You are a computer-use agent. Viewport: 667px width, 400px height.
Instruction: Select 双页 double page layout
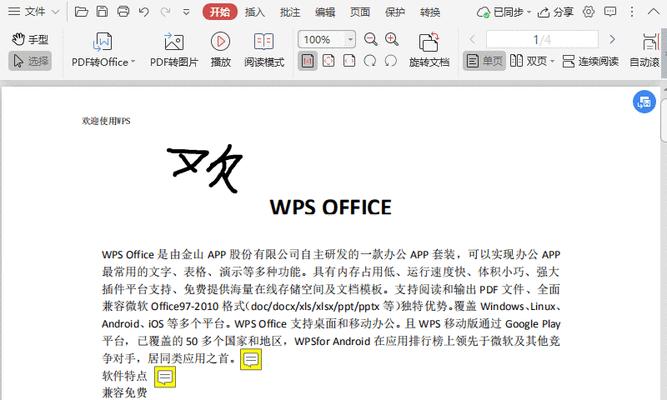(x=528, y=61)
